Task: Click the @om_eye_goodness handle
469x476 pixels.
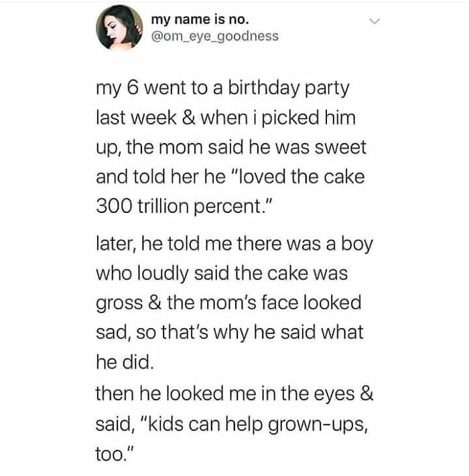Action: click(x=214, y=36)
